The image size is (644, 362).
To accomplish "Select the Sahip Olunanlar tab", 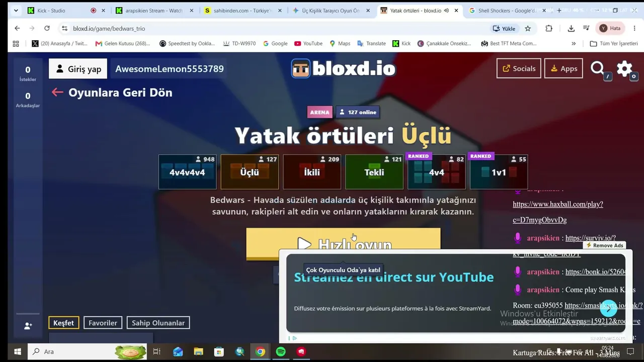I will coord(158,323).
